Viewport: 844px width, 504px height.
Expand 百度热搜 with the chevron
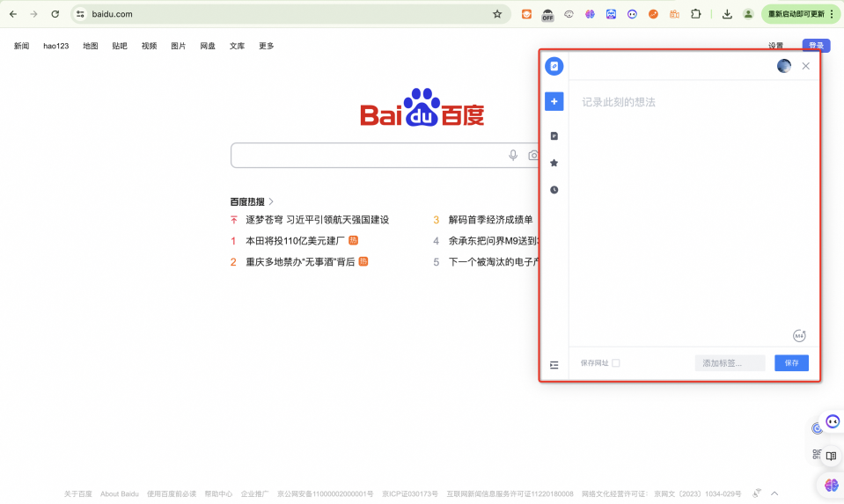tap(271, 201)
